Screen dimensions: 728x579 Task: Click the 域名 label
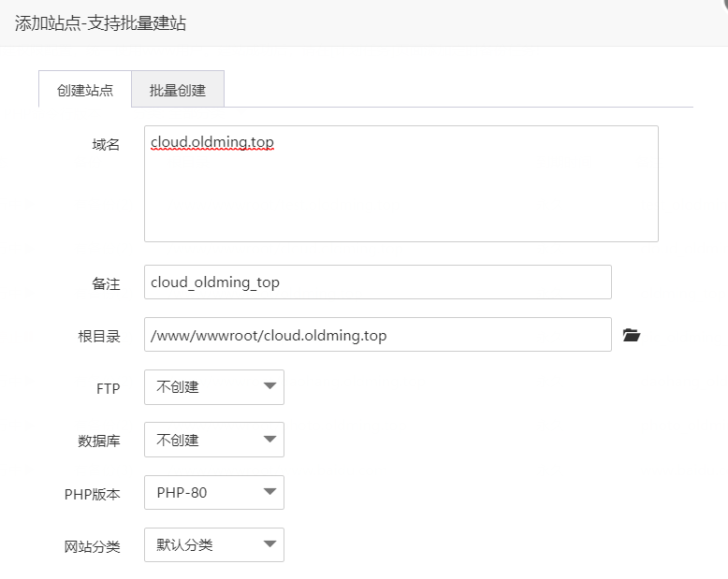[x=106, y=144]
